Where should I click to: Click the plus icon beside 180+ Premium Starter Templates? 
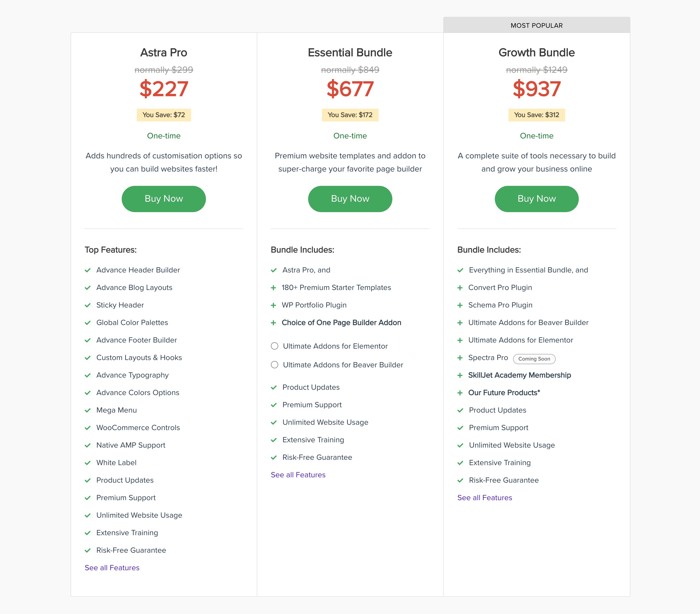[274, 288]
